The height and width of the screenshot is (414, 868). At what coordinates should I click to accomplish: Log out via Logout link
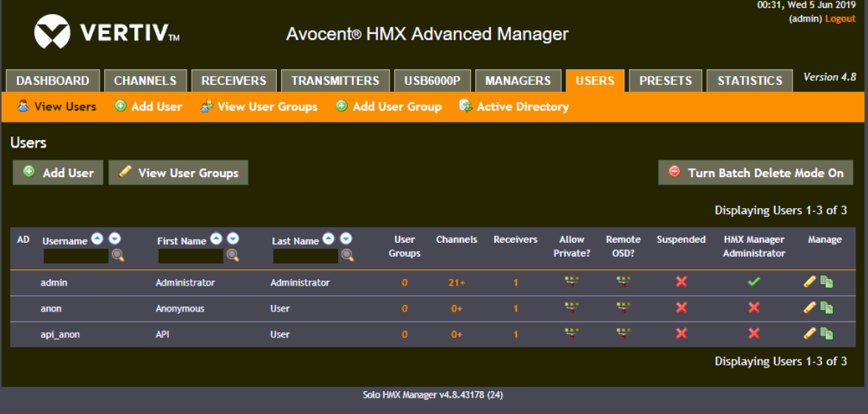point(840,19)
